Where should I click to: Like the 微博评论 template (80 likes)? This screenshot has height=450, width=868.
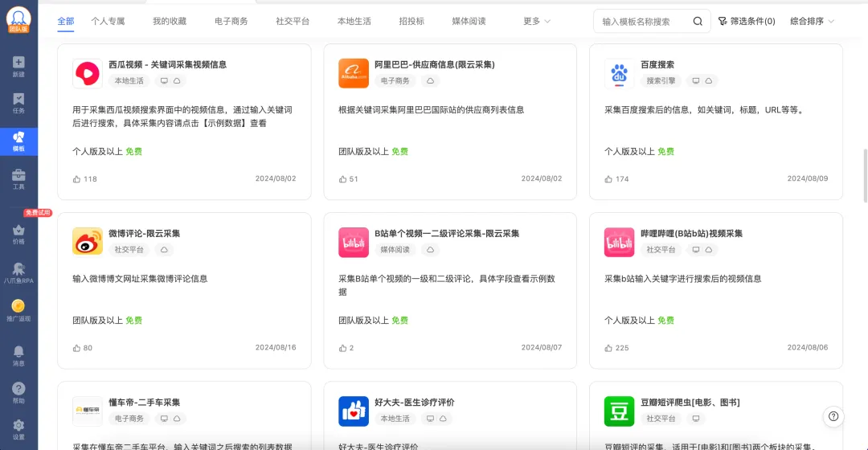pos(76,348)
